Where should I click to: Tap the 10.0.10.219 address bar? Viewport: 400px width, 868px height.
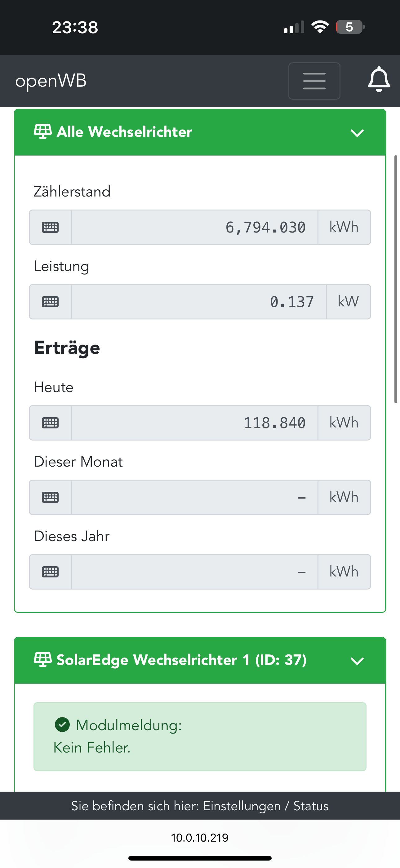click(200, 838)
